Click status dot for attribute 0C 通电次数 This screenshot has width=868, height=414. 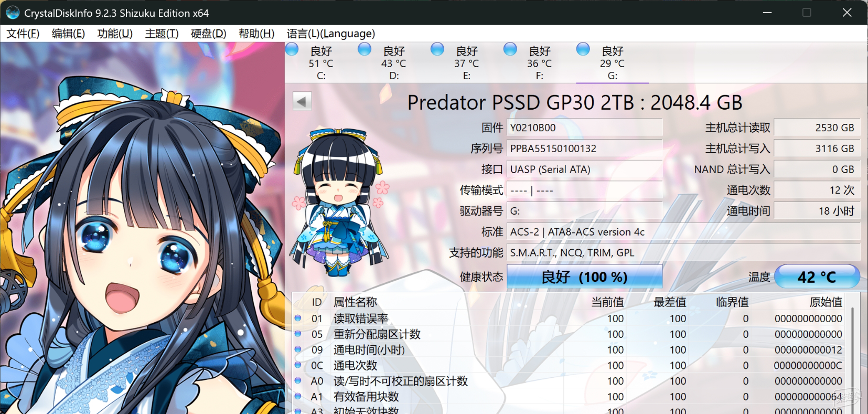tap(298, 365)
